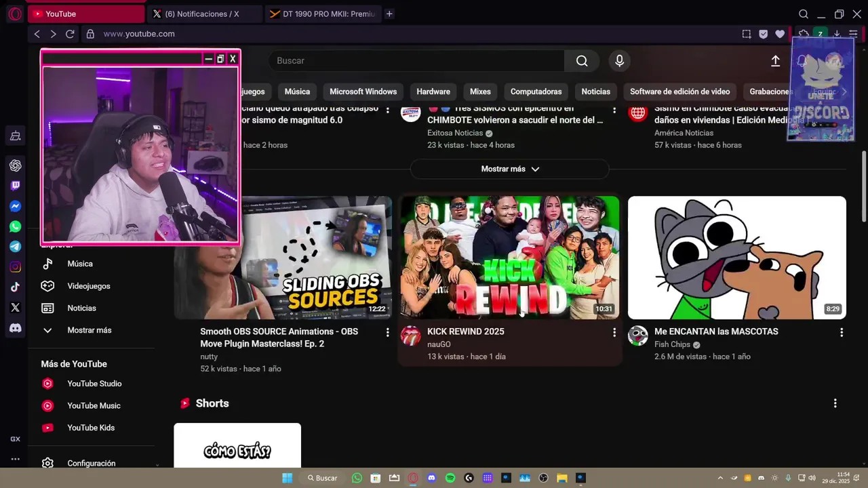Image resolution: width=868 pixels, height=488 pixels.
Task: Open ChatGPT in Opera sidebar
Action: [x=15, y=165]
